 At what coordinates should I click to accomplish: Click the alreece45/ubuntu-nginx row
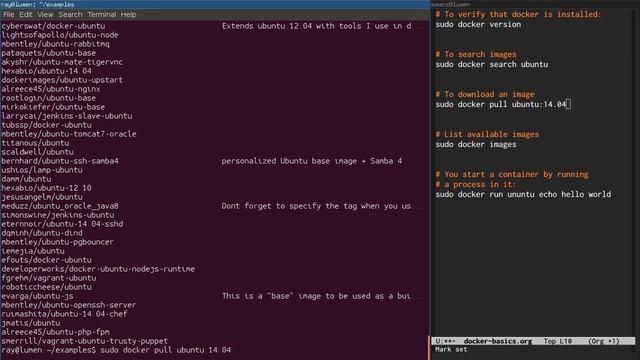pos(51,89)
